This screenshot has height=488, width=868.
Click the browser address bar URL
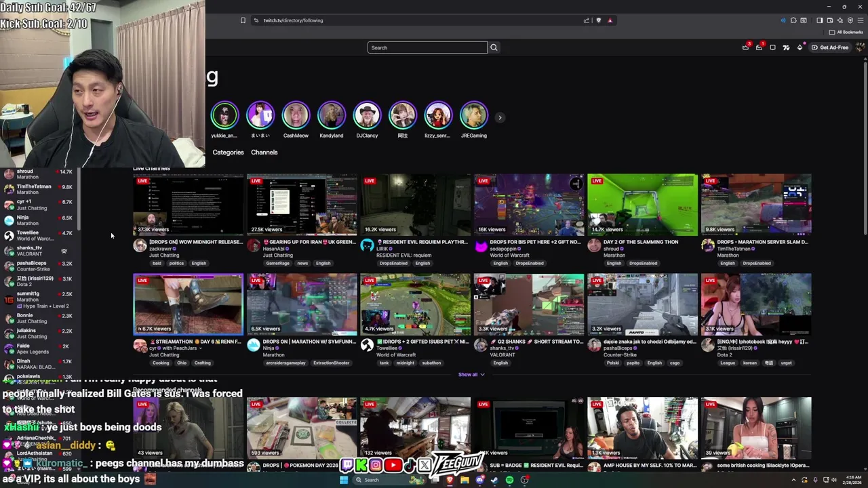(x=293, y=20)
